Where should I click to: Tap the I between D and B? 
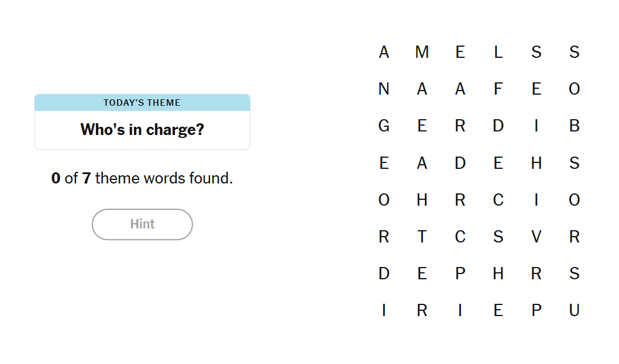536,126
